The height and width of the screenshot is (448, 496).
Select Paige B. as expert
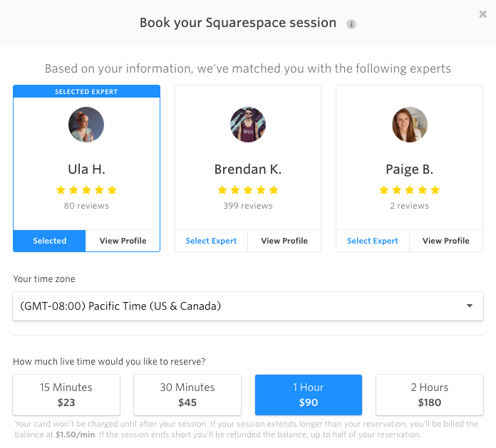pyautogui.click(x=373, y=241)
